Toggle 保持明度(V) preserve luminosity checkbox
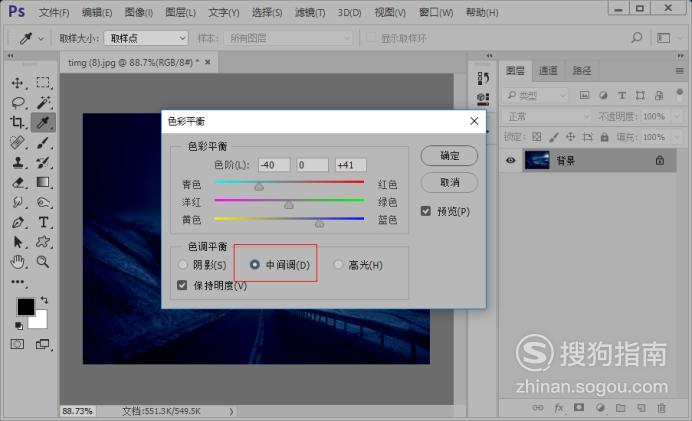Image resolution: width=692 pixels, height=421 pixels. [x=182, y=285]
